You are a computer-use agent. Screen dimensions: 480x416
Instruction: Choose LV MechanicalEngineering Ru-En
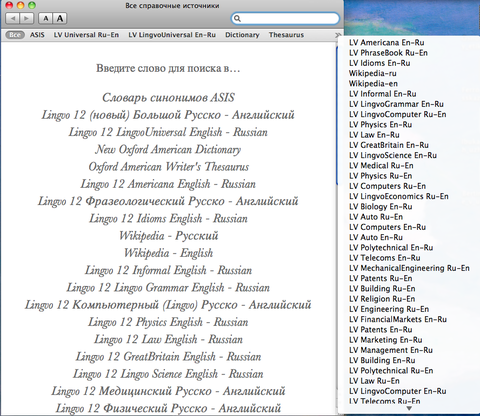(409, 268)
